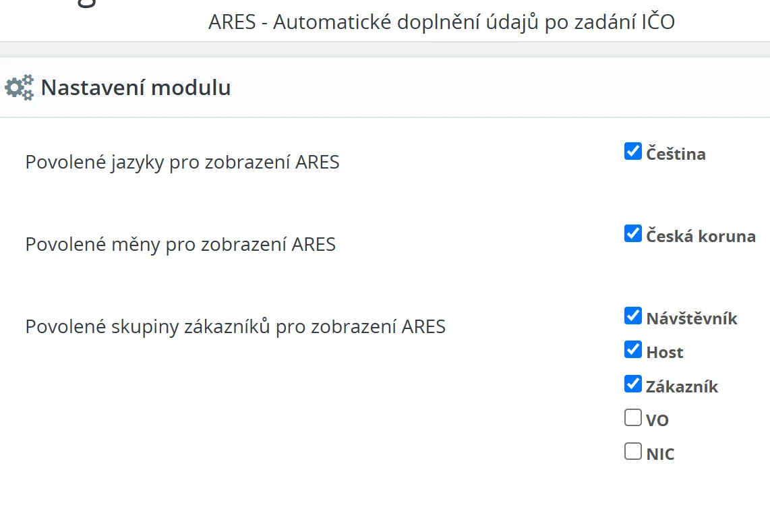Disable the Návštěvník group checkbox
The image size is (770, 532).
coord(632,316)
